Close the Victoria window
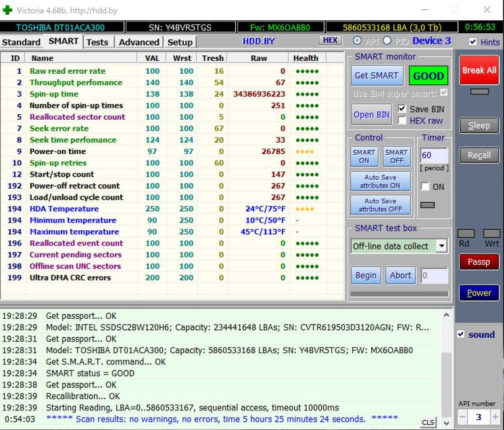504x430 pixels. coord(487,10)
